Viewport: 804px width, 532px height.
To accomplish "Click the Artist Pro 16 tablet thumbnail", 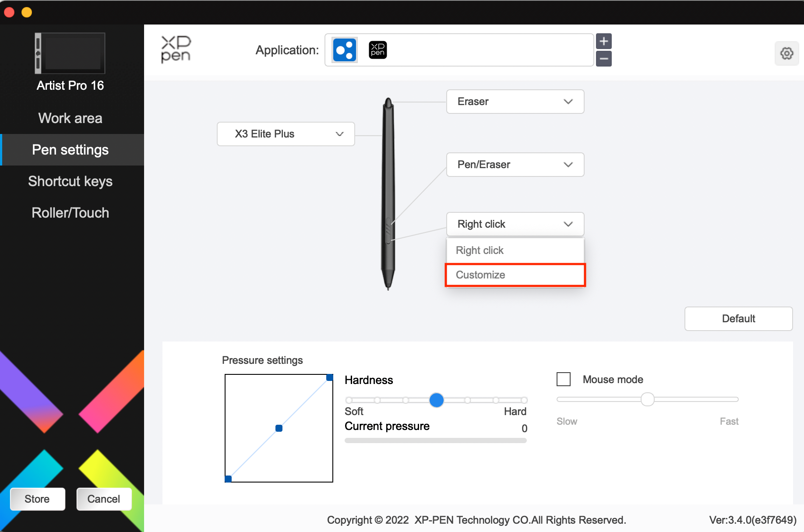I will point(70,53).
